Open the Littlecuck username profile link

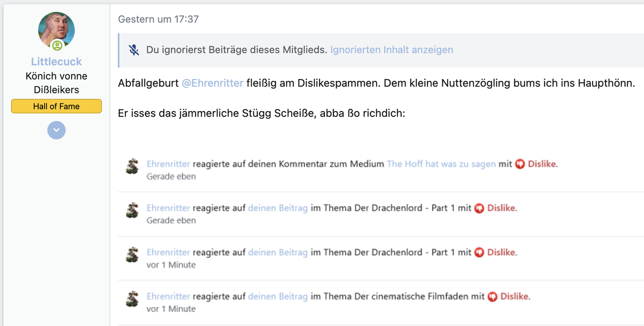click(x=56, y=61)
